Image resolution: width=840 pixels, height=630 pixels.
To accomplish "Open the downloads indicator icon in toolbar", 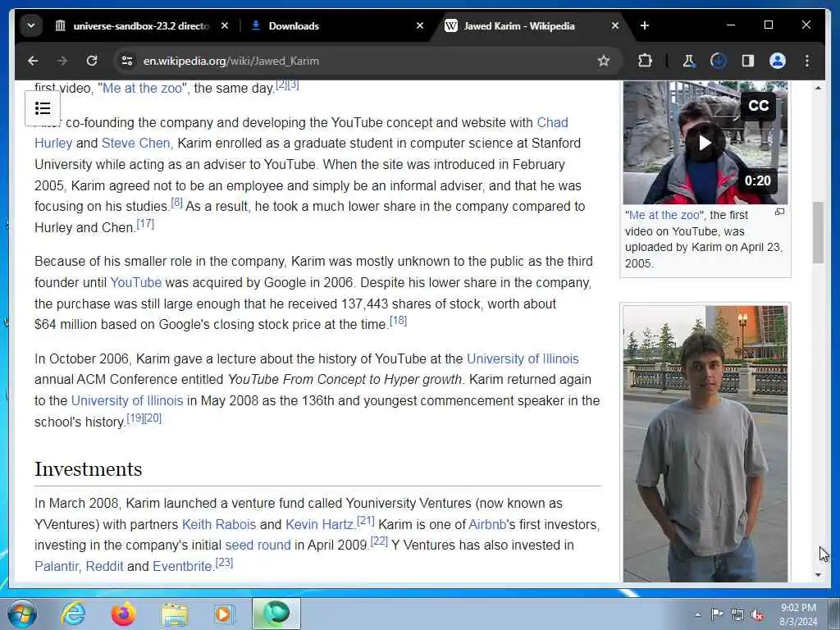I will [718, 61].
